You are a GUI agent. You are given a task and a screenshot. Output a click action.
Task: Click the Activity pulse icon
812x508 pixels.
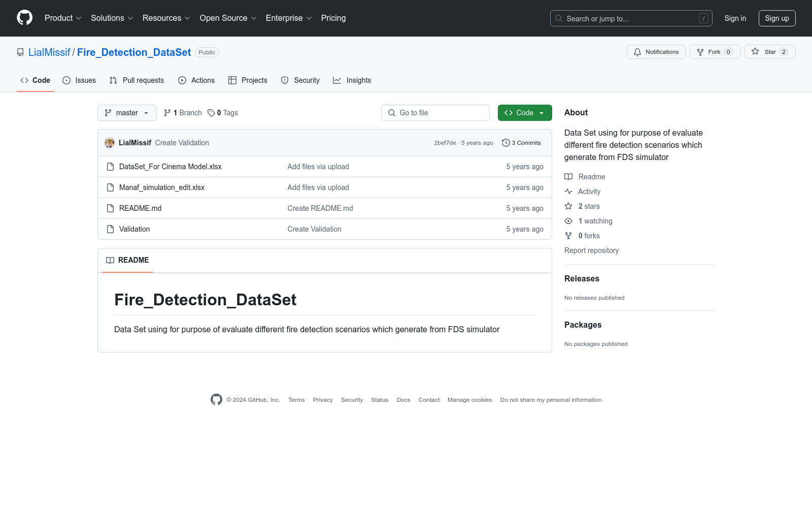click(568, 192)
